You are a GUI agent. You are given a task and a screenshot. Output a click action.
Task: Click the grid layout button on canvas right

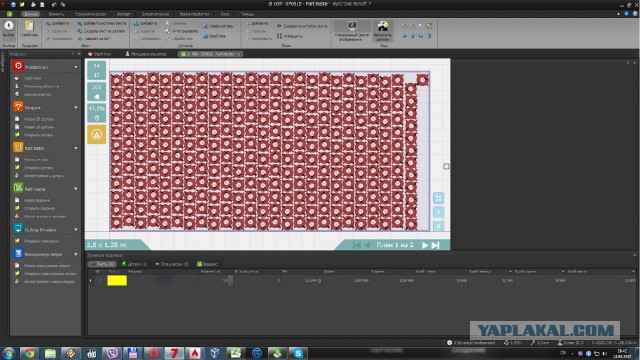(x=438, y=198)
